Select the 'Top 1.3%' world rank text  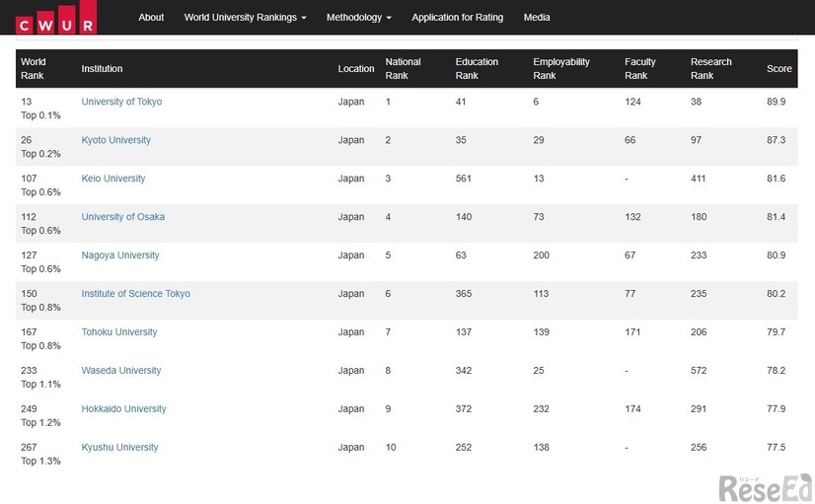click(40, 462)
